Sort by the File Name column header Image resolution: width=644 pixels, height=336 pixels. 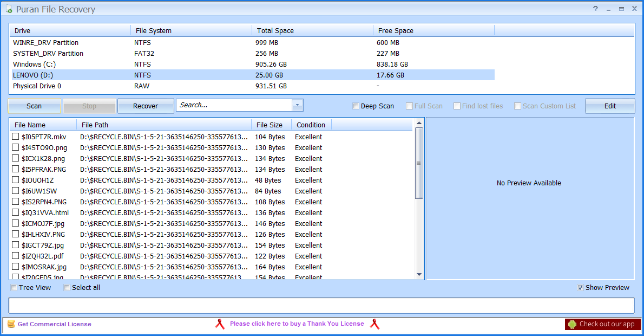pos(43,125)
